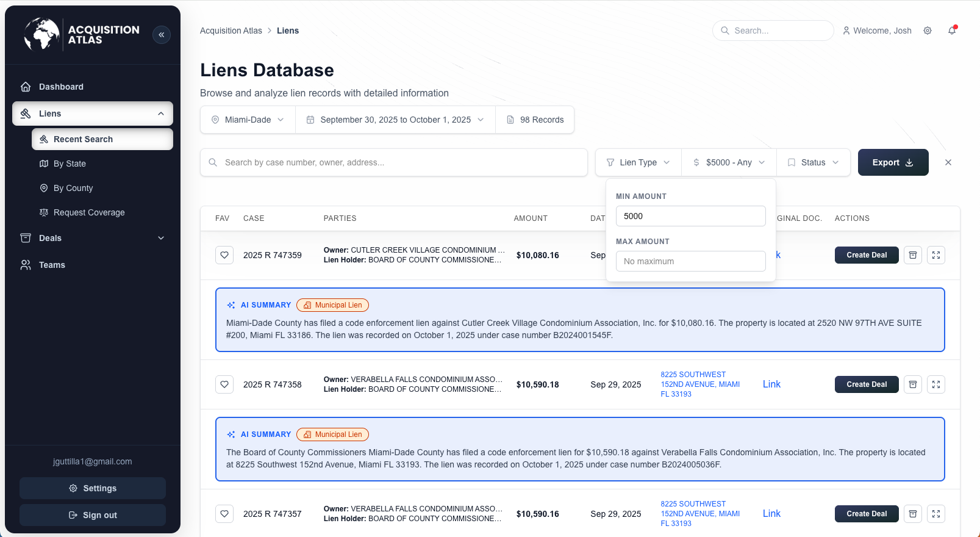Open the Status filter dropdown

tap(813, 162)
